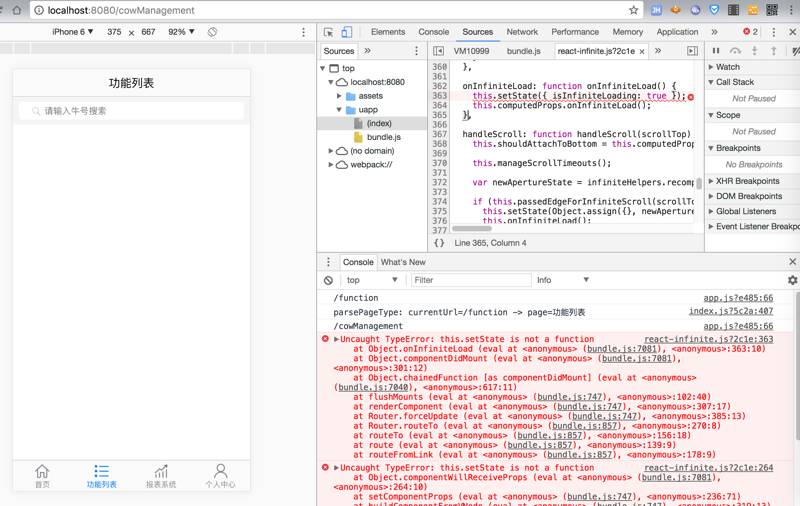Image resolution: width=800 pixels, height=506 pixels.
Task: Pause script execution button
Action: coord(716,51)
